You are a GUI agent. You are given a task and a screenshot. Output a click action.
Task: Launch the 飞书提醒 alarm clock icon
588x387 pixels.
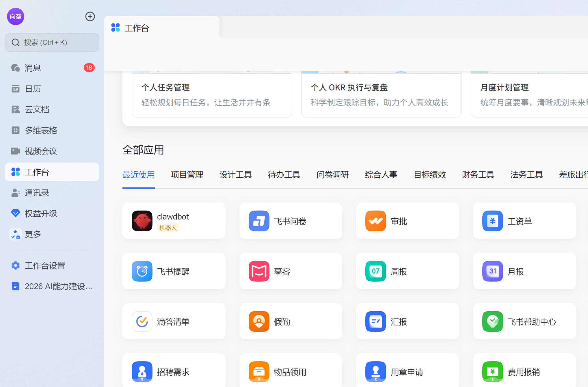142,271
